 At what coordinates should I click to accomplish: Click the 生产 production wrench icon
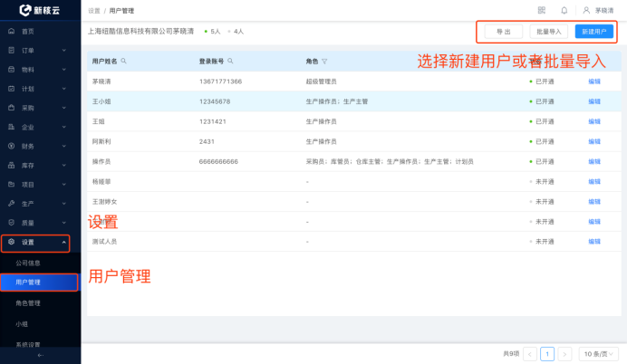[x=11, y=204]
